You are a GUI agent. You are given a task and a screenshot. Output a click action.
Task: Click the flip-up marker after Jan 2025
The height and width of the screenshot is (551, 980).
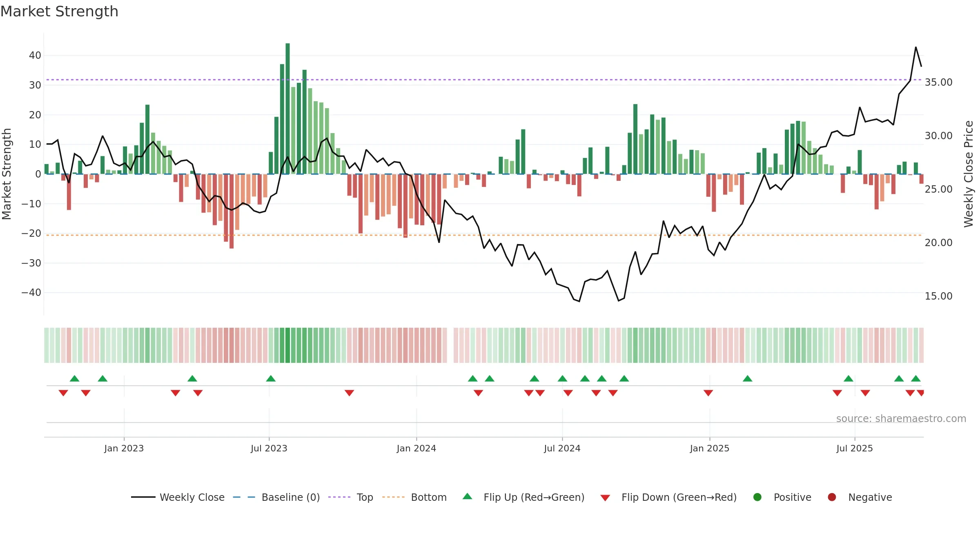point(747,378)
